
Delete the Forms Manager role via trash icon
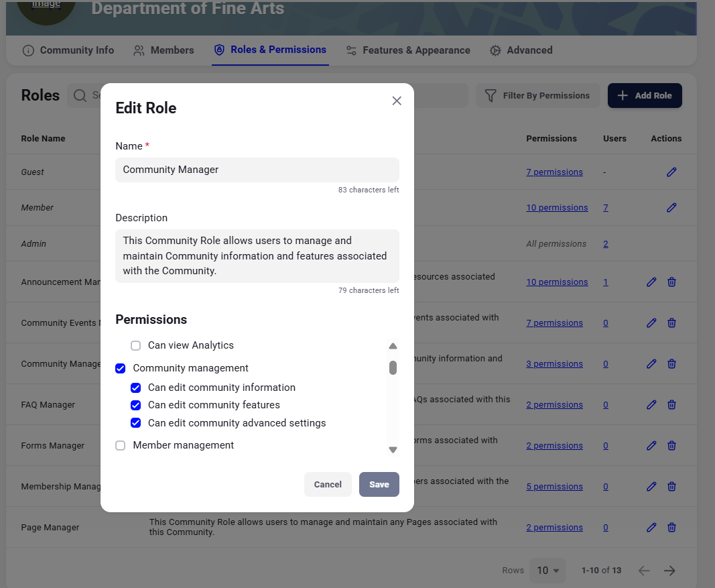tap(671, 446)
